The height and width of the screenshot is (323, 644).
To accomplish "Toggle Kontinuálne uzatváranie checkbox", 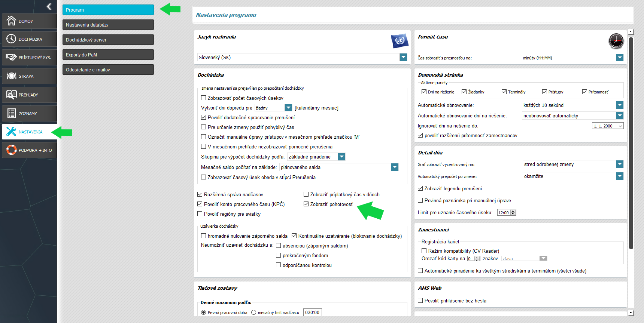I will tap(294, 236).
